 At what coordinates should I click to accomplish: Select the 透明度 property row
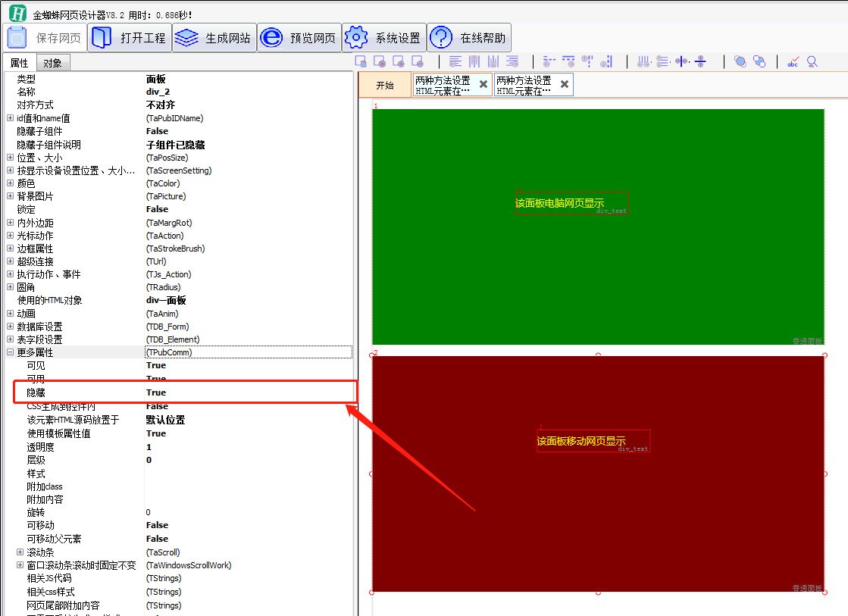[x=179, y=447]
